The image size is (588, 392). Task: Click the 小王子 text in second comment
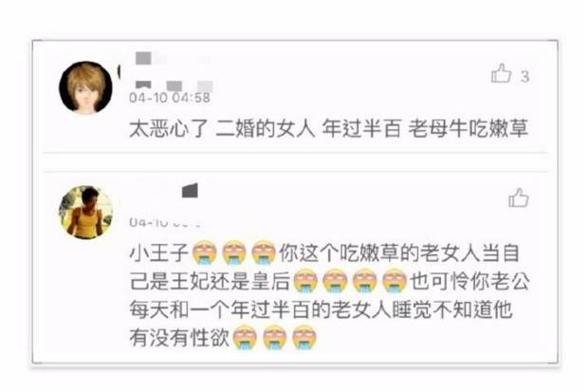[159, 252]
